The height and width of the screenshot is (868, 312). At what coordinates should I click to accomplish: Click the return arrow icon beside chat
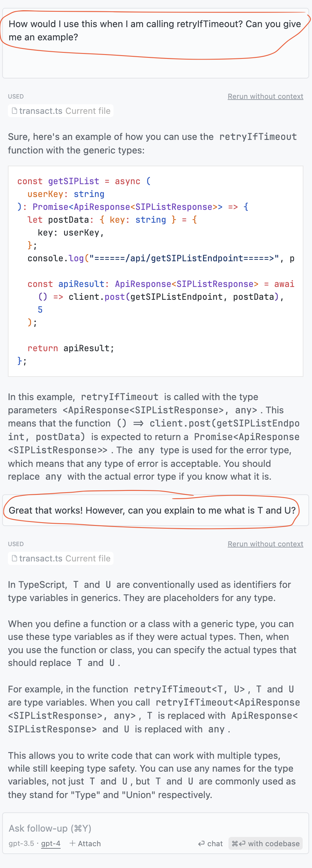tap(202, 843)
